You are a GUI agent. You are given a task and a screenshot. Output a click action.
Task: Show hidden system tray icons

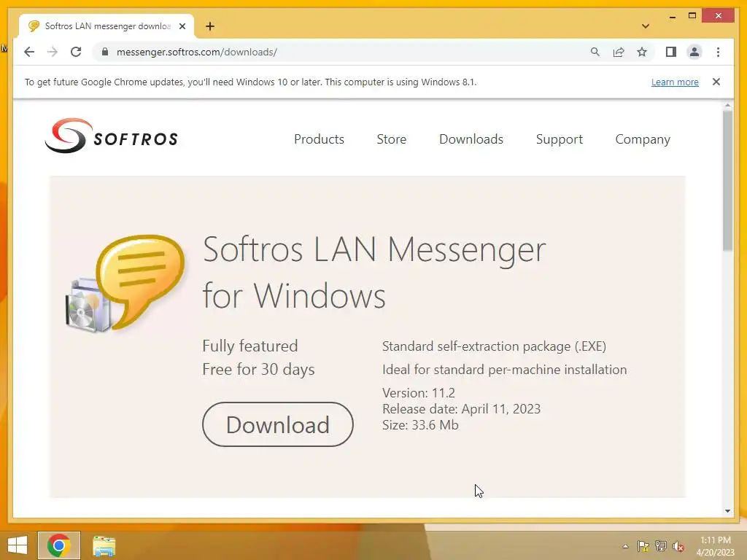coord(625,546)
